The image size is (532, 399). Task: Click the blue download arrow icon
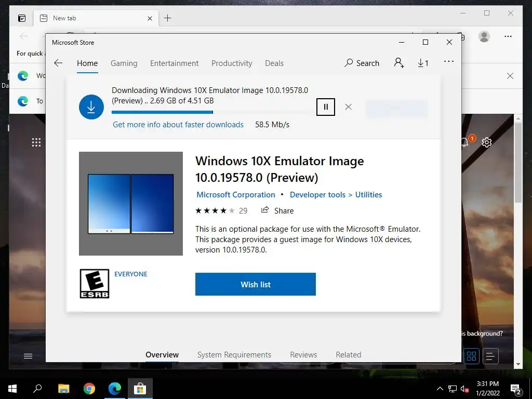pos(91,107)
